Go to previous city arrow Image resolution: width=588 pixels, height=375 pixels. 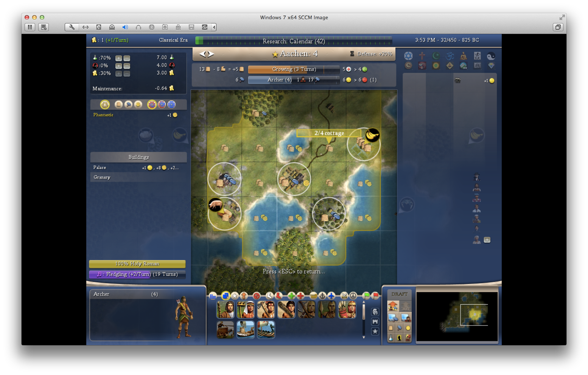pyautogui.click(x=202, y=54)
